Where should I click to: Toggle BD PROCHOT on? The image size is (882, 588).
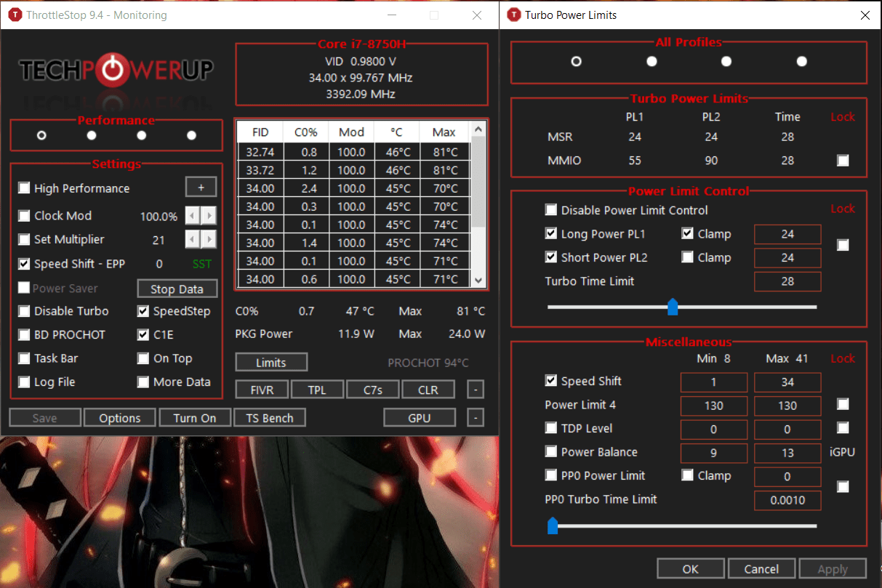click(x=24, y=334)
